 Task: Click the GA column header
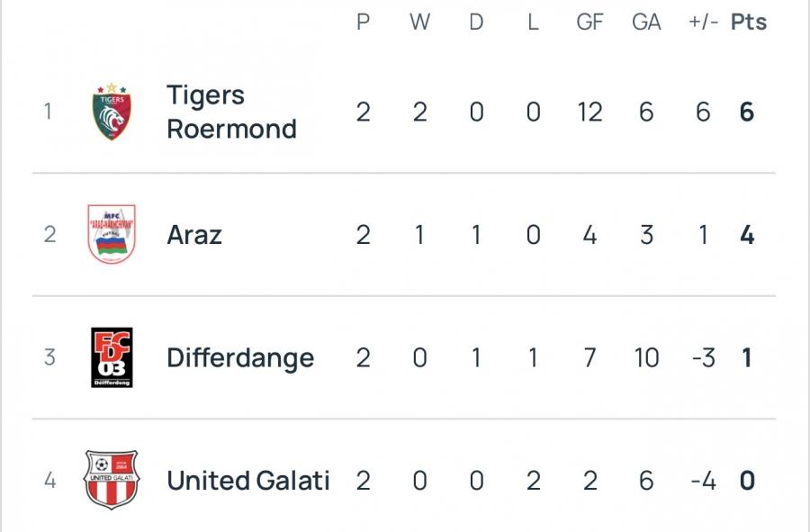point(646,23)
